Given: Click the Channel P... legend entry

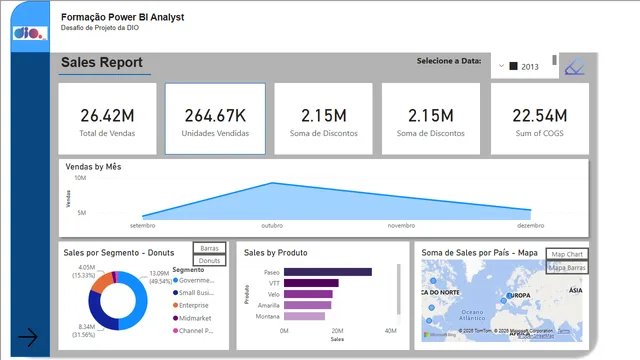Looking at the screenshot, I should pyautogui.click(x=193, y=331).
